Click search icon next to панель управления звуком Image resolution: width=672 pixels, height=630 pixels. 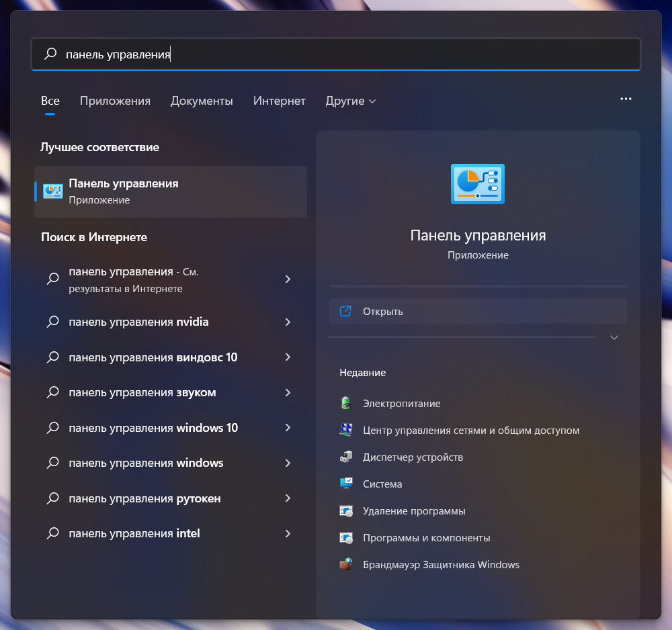pos(52,392)
